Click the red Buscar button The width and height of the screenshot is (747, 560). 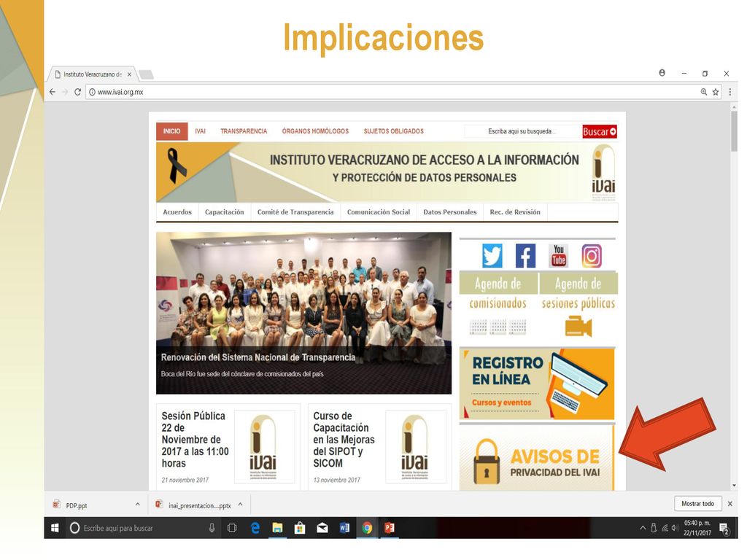click(600, 131)
